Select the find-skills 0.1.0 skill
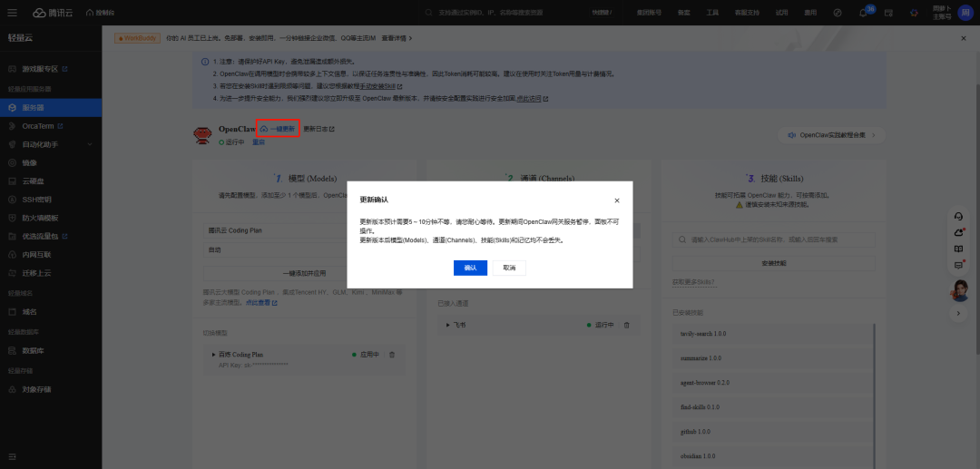 (x=772, y=407)
